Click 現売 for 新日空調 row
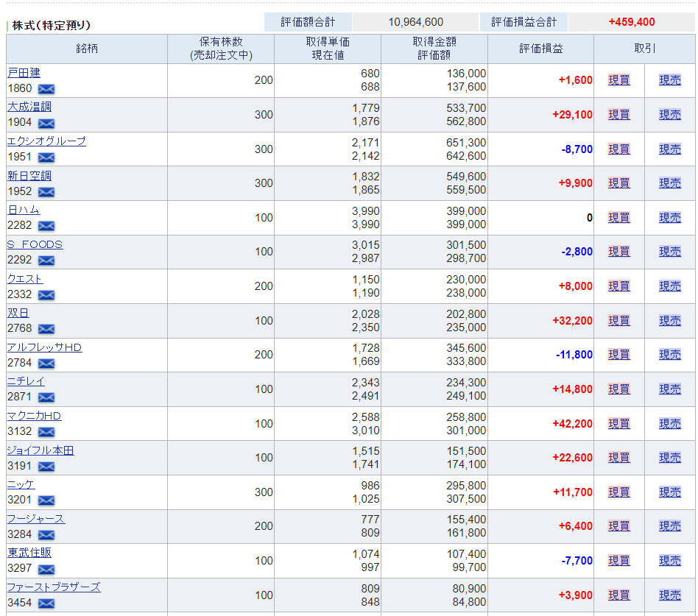This screenshot has height=616, width=698. [x=670, y=183]
